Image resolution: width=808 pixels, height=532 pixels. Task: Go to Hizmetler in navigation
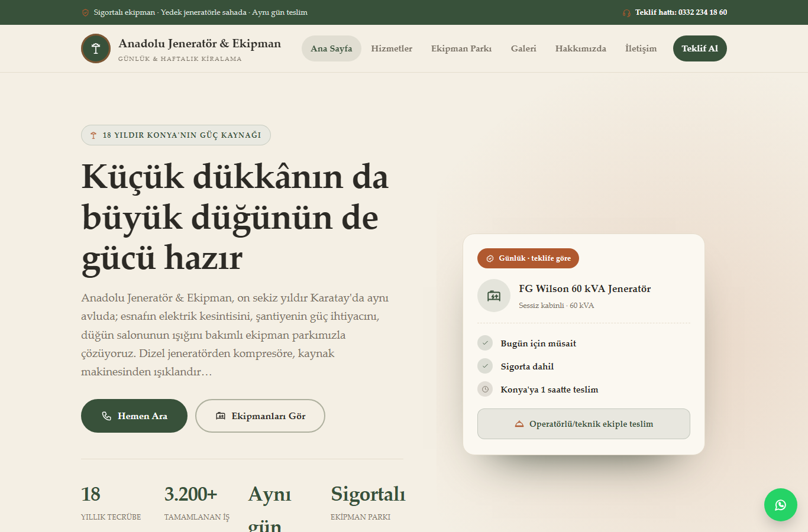point(392,48)
